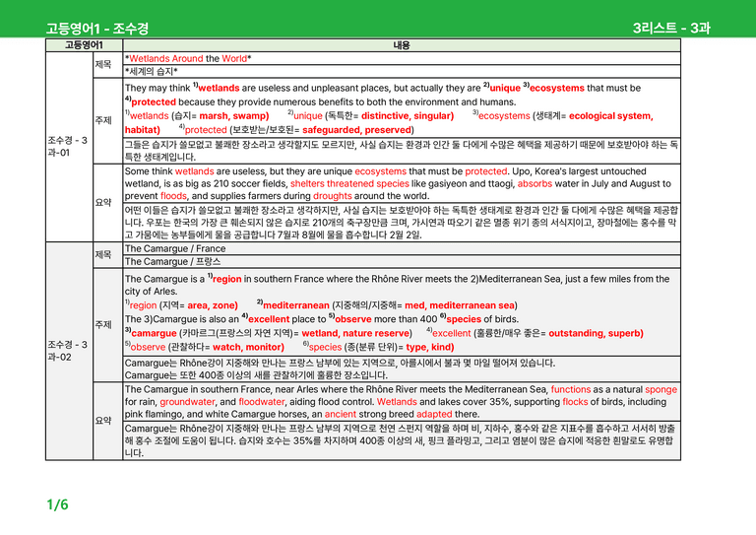The image size is (756, 535).
Task: Click the synonym text 'outstanding, superb'
Action: coord(596,333)
